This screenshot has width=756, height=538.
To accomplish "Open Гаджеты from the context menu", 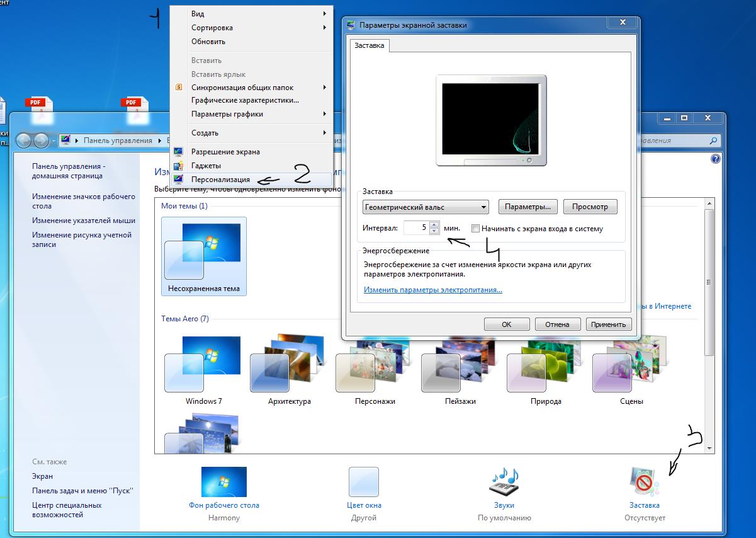I will click(x=252, y=166).
